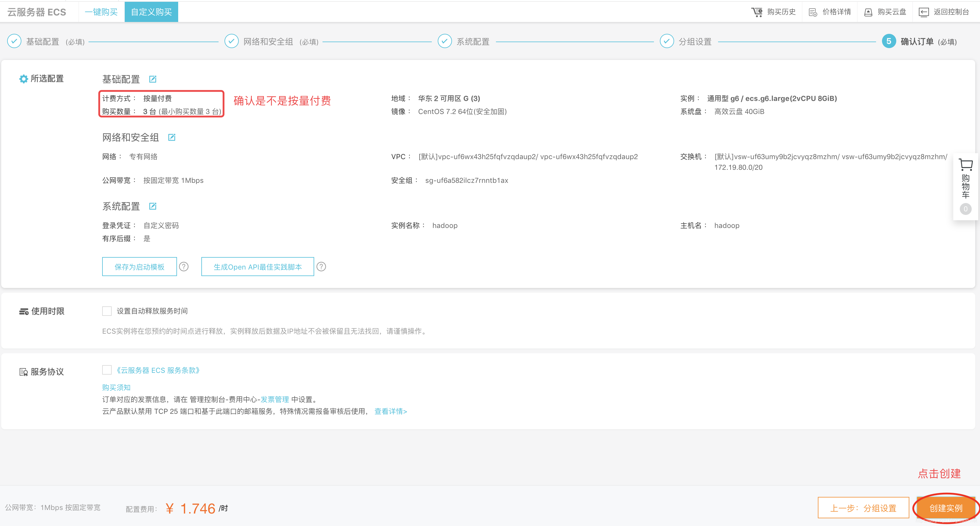Click 按固定带宽 1Mbps value

click(x=173, y=180)
